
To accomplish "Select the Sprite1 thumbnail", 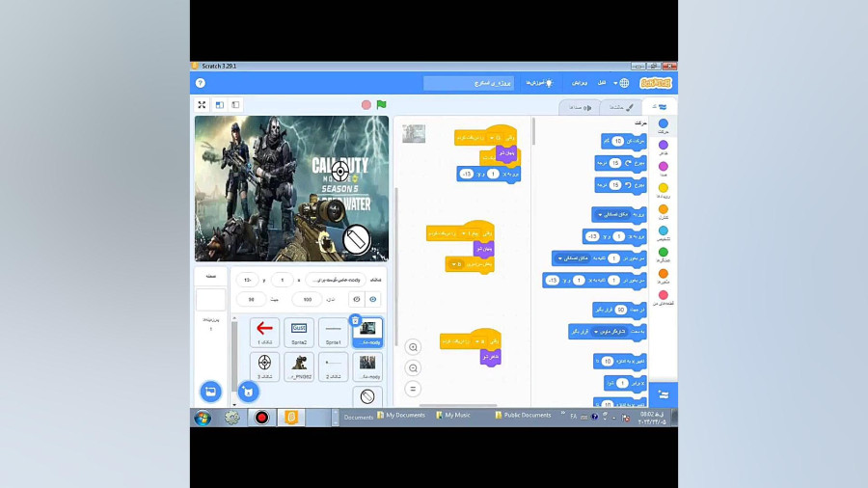I will click(x=334, y=332).
